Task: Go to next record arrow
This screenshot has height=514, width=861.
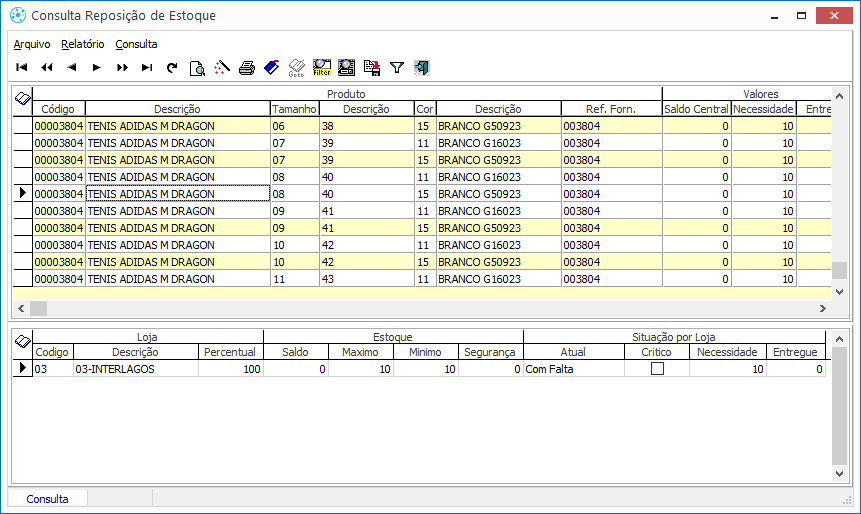Action: click(x=97, y=68)
